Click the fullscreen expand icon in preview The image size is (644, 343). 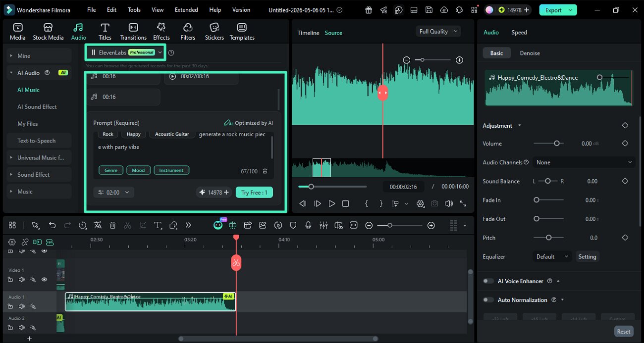click(463, 203)
